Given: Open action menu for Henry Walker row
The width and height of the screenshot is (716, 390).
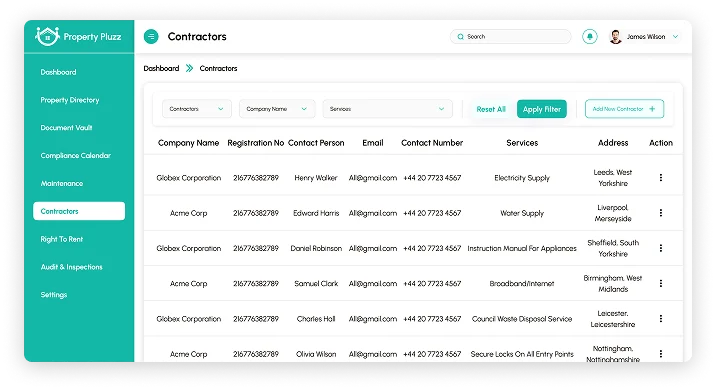Looking at the screenshot, I should (x=661, y=177).
